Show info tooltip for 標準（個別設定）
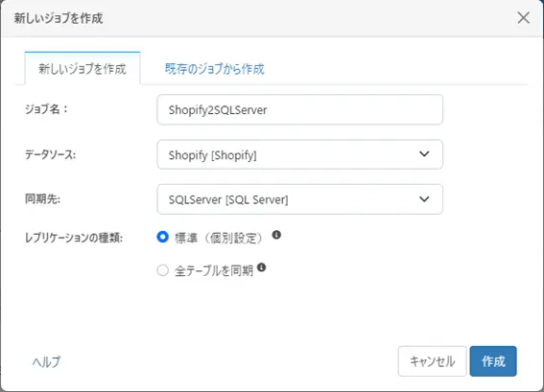544x392 pixels. point(276,235)
